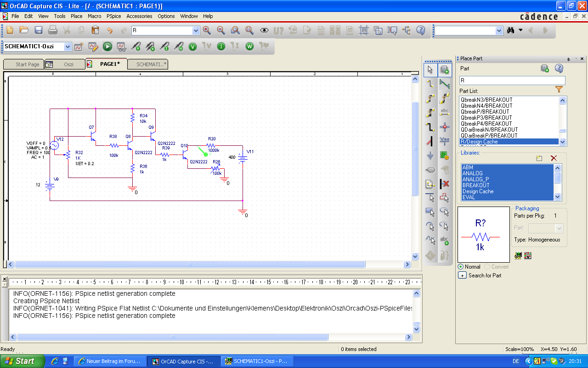Open the PSpice menu
588x368 pixels.
click(113, 16)
